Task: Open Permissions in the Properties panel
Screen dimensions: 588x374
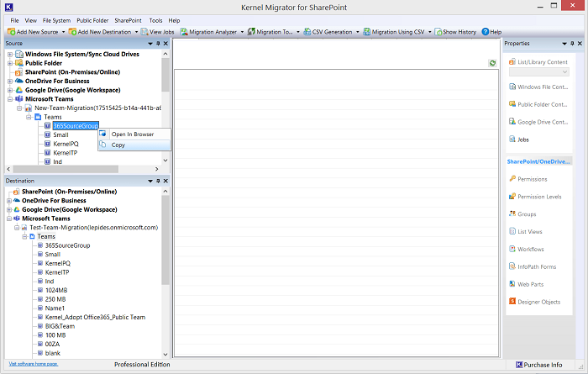Action: pos(532,179)
